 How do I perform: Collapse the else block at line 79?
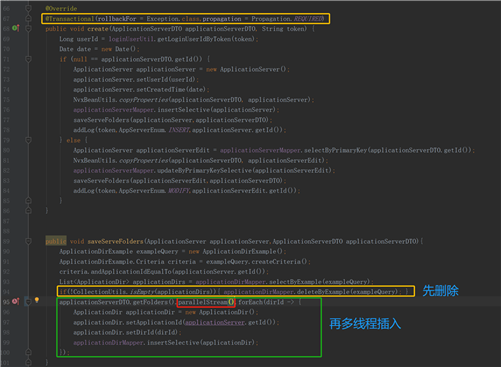click(28, 140)
